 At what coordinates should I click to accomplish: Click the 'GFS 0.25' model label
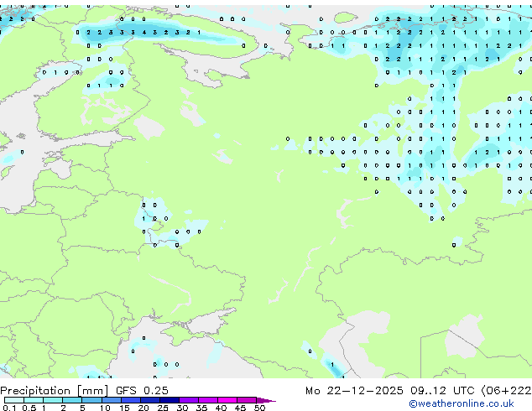[x=142, y=391]
